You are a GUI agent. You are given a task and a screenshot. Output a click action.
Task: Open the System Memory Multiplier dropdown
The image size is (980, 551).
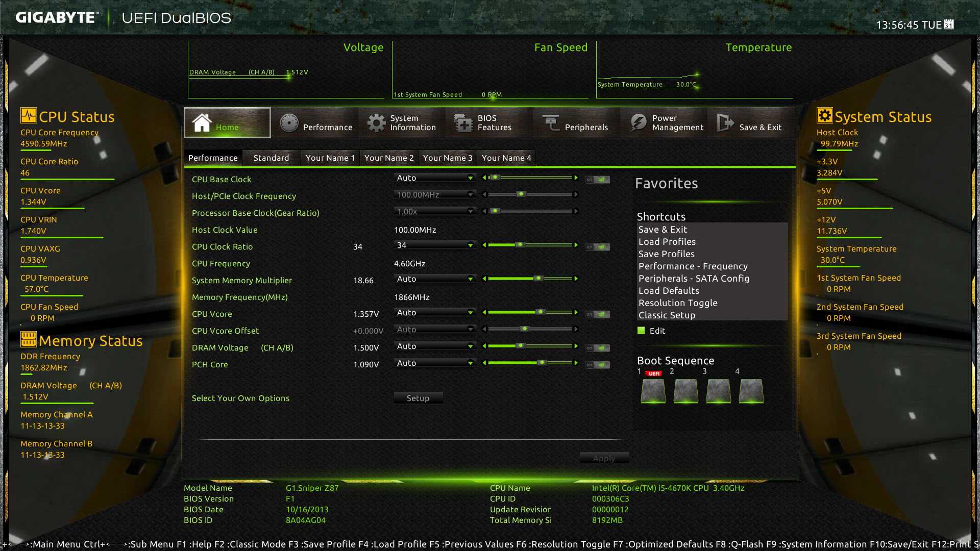pos(435,279)
